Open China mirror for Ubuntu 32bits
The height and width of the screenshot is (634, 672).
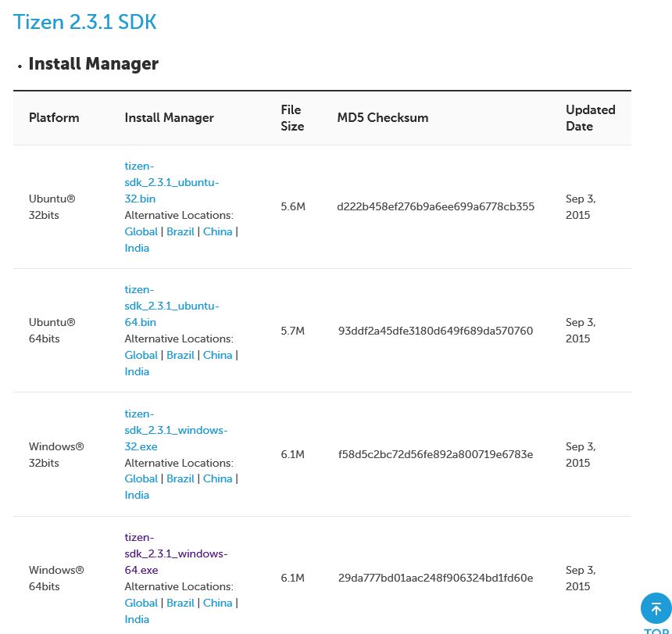[x=218, y=231]
